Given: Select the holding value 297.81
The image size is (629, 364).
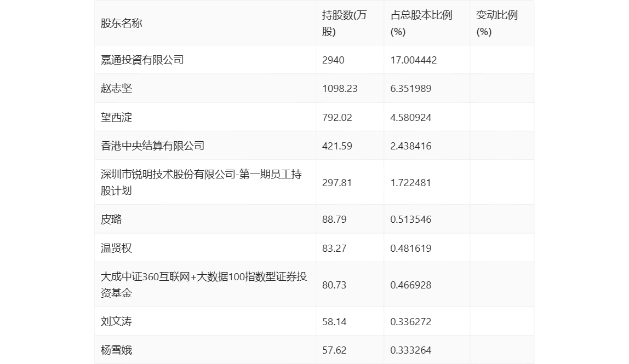Looking at the screenshot, I should [x=337, y=183].
